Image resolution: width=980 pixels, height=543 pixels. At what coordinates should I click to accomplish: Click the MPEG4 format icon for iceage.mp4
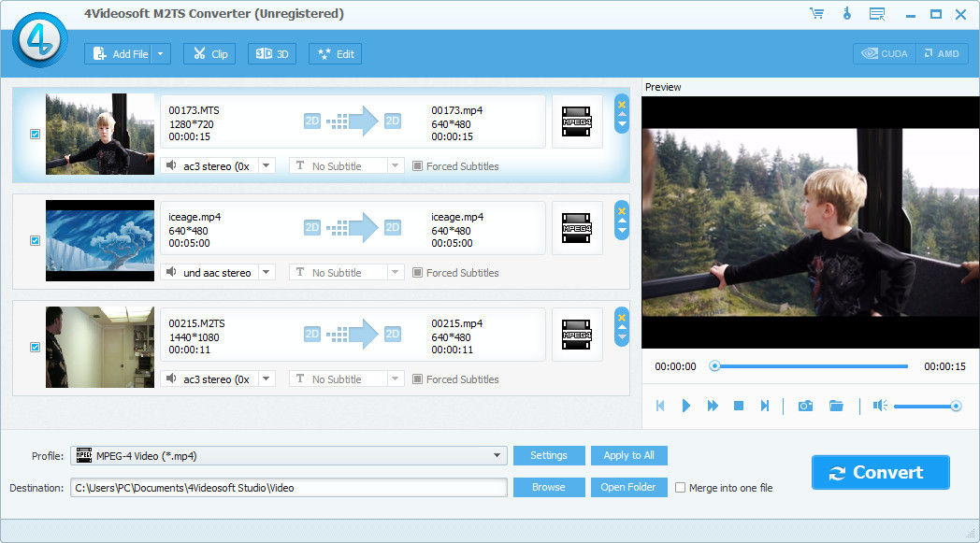[576, 228]
